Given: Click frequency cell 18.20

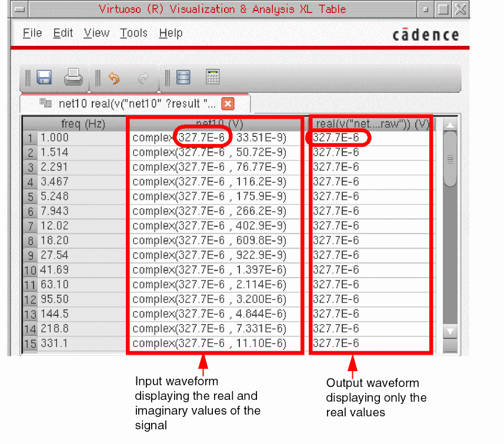Looking at the screenshot, I should 82,241.
